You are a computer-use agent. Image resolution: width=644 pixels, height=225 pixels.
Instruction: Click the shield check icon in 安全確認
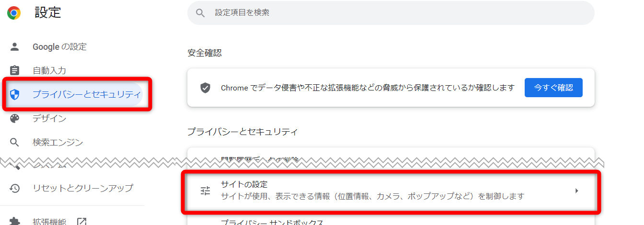click(x=206, y=88)
